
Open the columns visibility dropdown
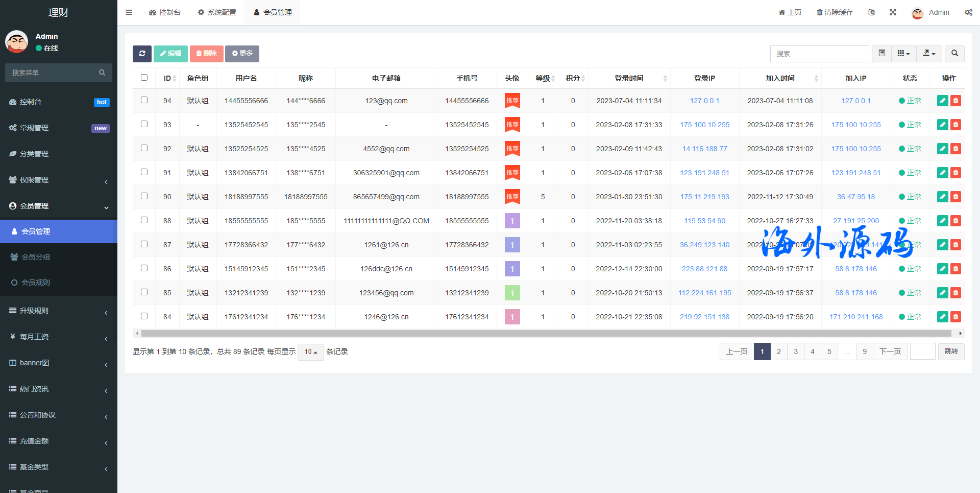[x=903, y=54]
